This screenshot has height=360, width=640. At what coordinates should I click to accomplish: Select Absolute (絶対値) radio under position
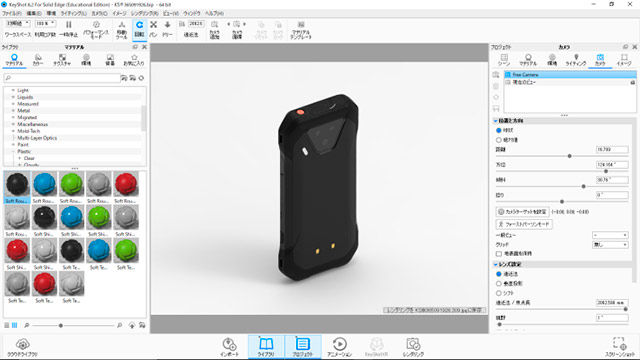coord(498,140)
